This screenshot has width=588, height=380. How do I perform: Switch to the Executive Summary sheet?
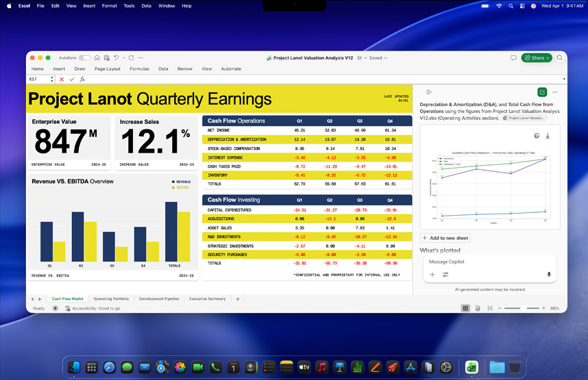207,299
